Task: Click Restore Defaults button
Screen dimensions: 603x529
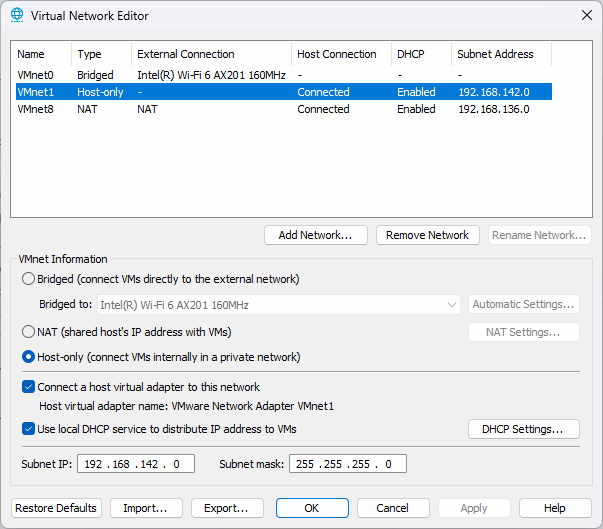Action: 56,508
